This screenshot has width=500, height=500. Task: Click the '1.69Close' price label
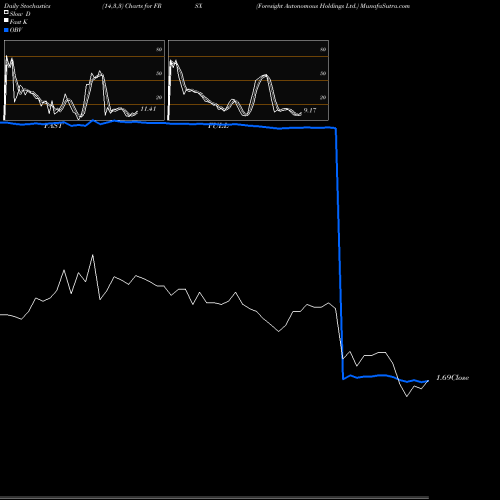[453, 378]
